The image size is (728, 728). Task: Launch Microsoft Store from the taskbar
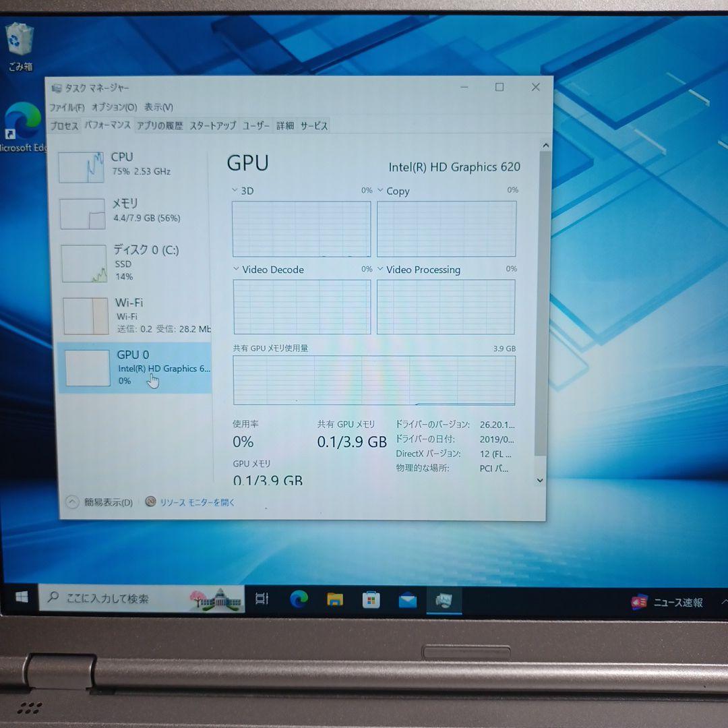[x=371, y=599]
